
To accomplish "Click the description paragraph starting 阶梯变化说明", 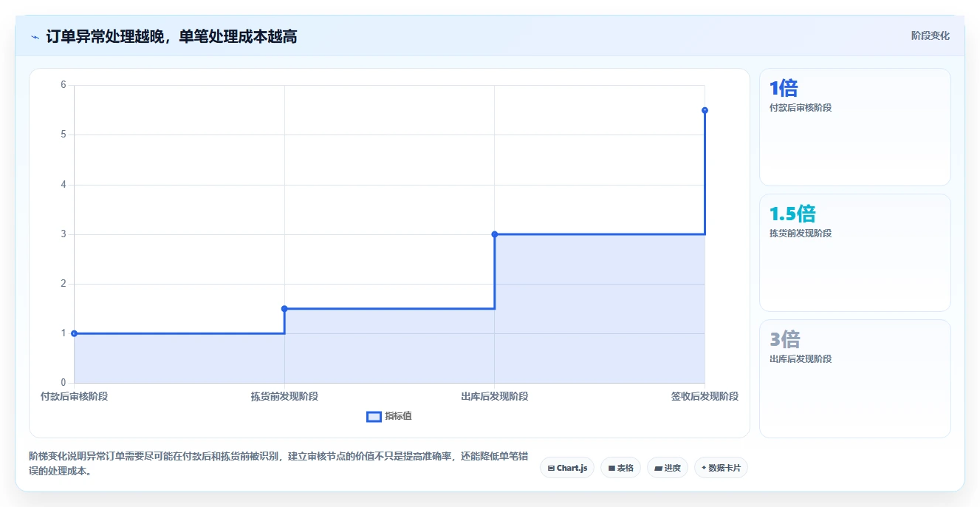I will click(278, 463).
